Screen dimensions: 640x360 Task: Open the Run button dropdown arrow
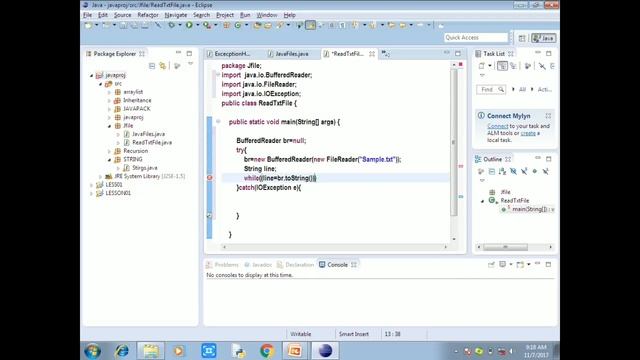(x=198, y=25)
